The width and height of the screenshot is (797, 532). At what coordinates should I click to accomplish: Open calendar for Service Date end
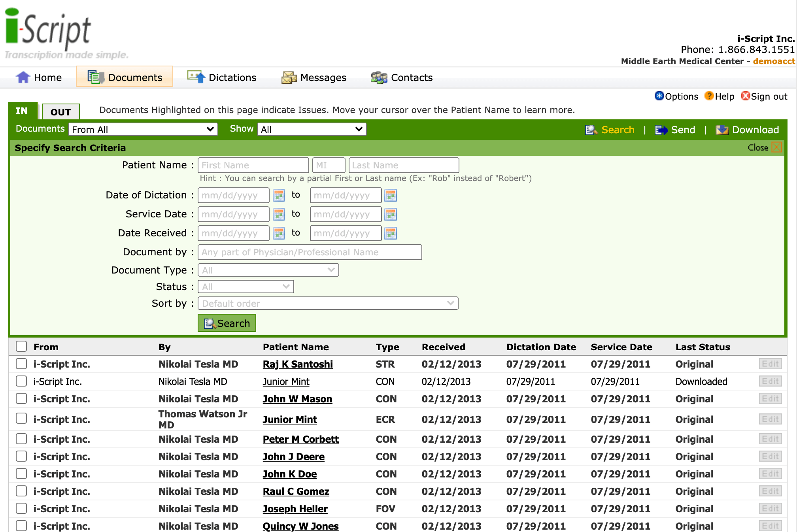pyautogui.click(x=391, y=214)
